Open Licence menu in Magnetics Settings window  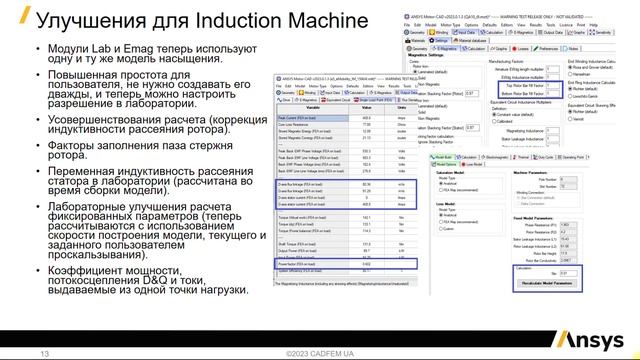click(566, 25)
